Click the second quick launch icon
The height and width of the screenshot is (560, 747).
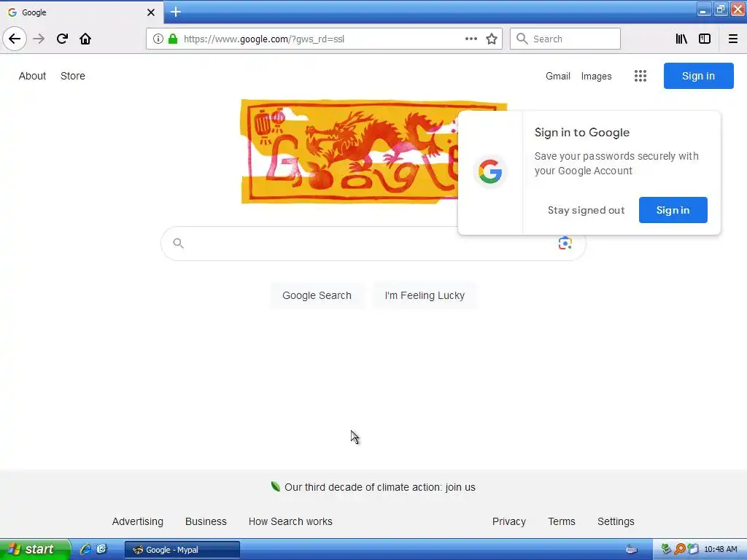tap(102, 549)
